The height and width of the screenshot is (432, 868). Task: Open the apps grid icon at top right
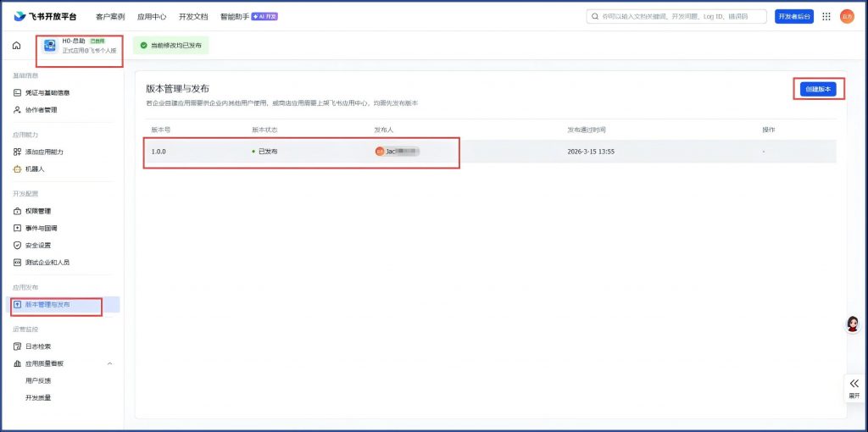point(826,16)
